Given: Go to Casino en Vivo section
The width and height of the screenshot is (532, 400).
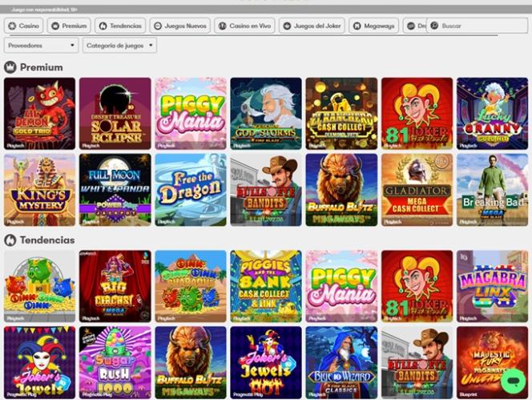Looking at the screenshot, I should (244, 26).
